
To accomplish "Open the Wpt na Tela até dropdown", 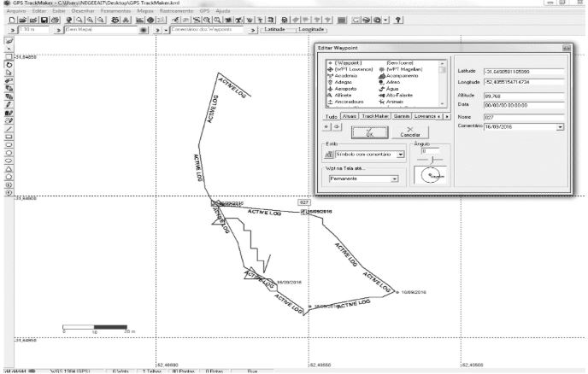I will 395,179.
